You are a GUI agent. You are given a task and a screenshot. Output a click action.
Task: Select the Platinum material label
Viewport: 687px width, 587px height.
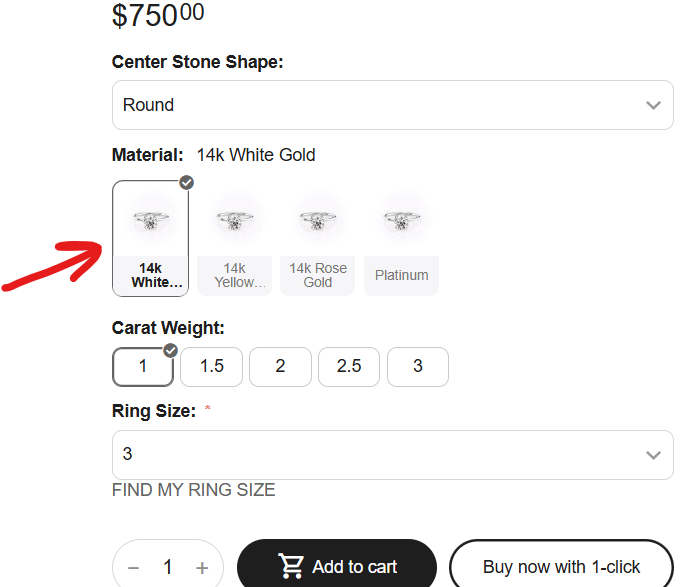coord(402,275)
